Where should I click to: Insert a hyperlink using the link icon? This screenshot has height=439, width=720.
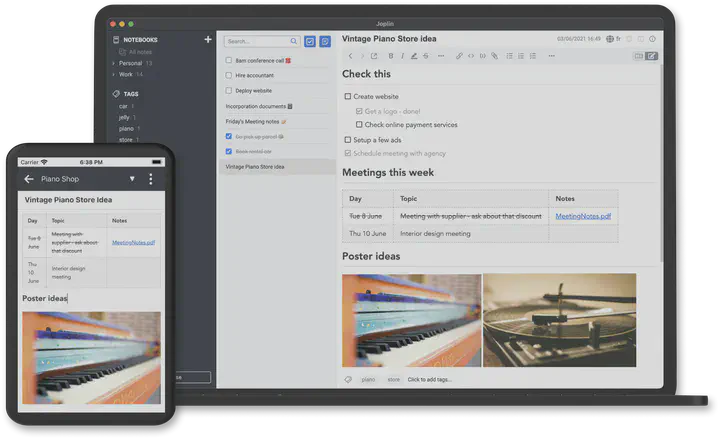pos(459,56)
